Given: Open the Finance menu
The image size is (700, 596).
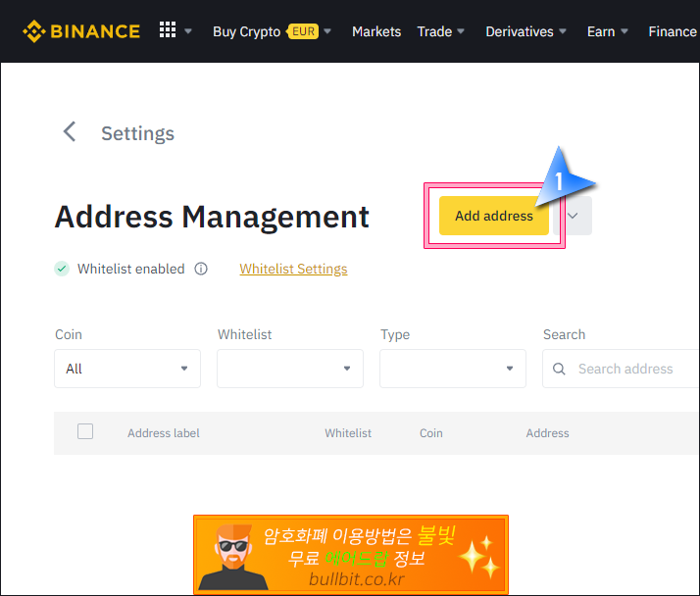Looking at the screenshot, I should point(673,31).
